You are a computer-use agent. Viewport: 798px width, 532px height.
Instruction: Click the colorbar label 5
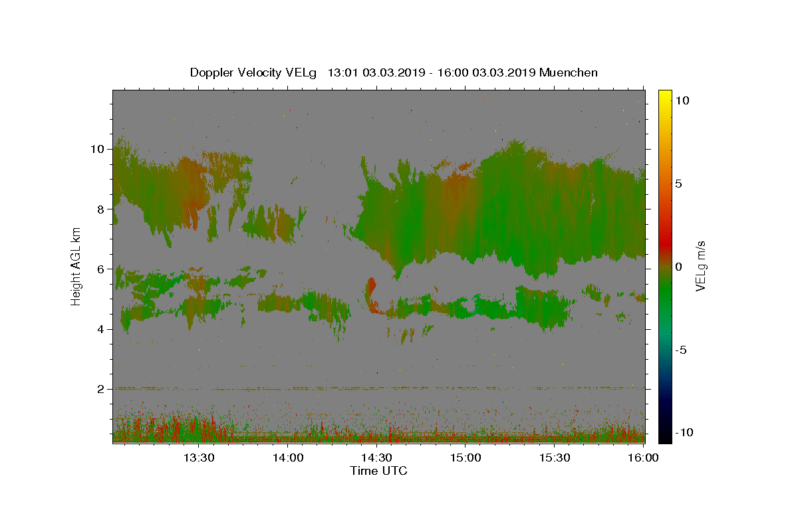pyautogui.click(x=679, y=184)
